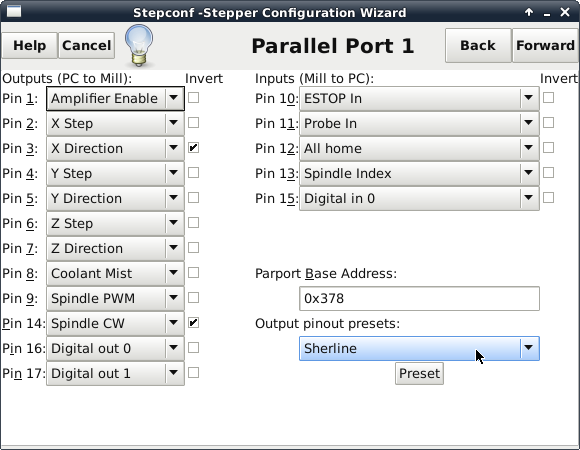Image resolution: width=580 pixels, height=450 pixels.
Task: Click the roll-up arrow icon in title bar
Action: pyautogui.click(x=529, y=12)
